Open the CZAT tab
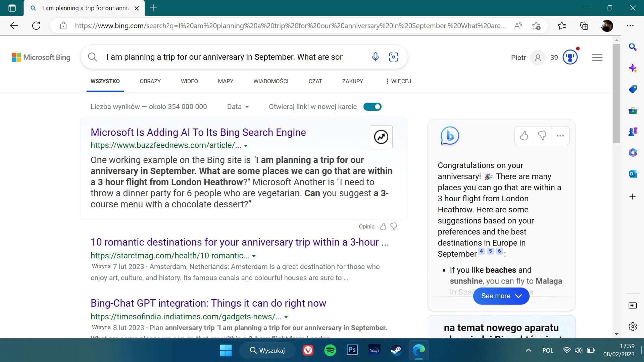 click(315, 81)
